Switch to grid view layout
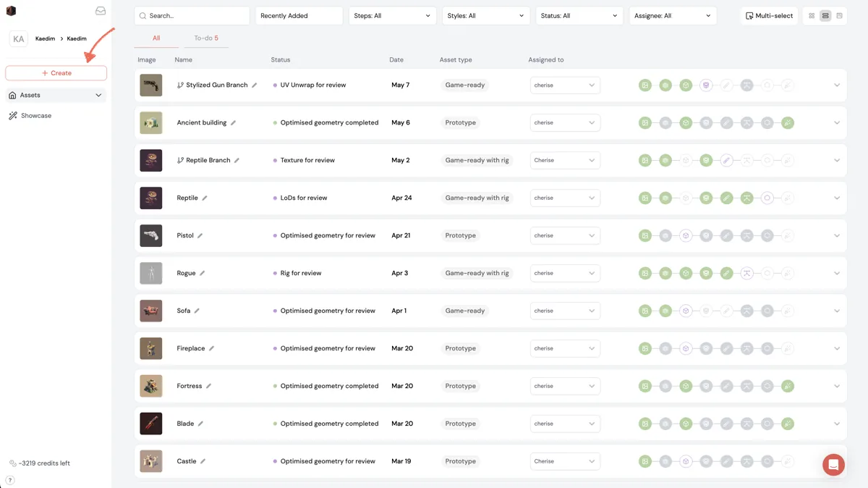The width and height of the screenshot is (868, 488). (812, 16)
